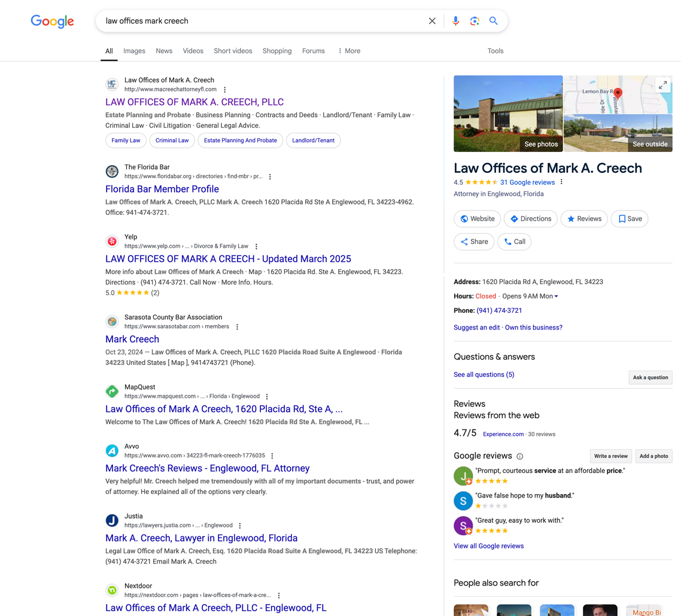Open Experience.com reviews link
The image size is (681, 616).
click(x=503, y=434)
